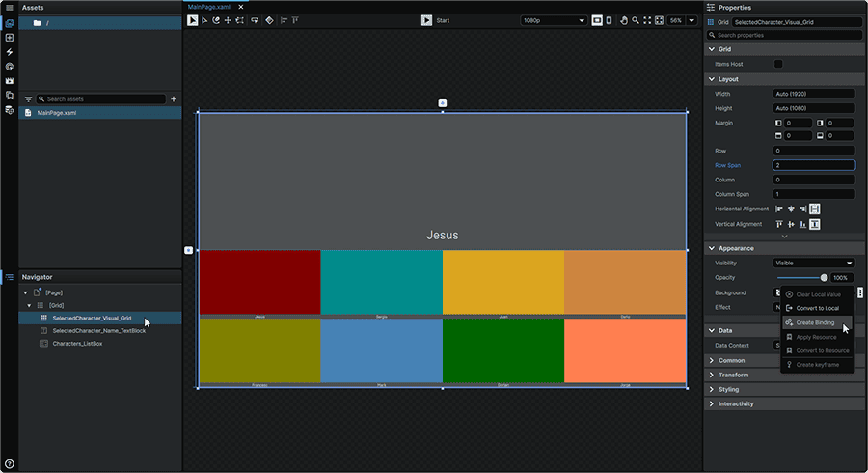This screenshot has height=473, width=868.
Task: Set Vertical Alignment to bottom
Action: click(x=802, y=224)
